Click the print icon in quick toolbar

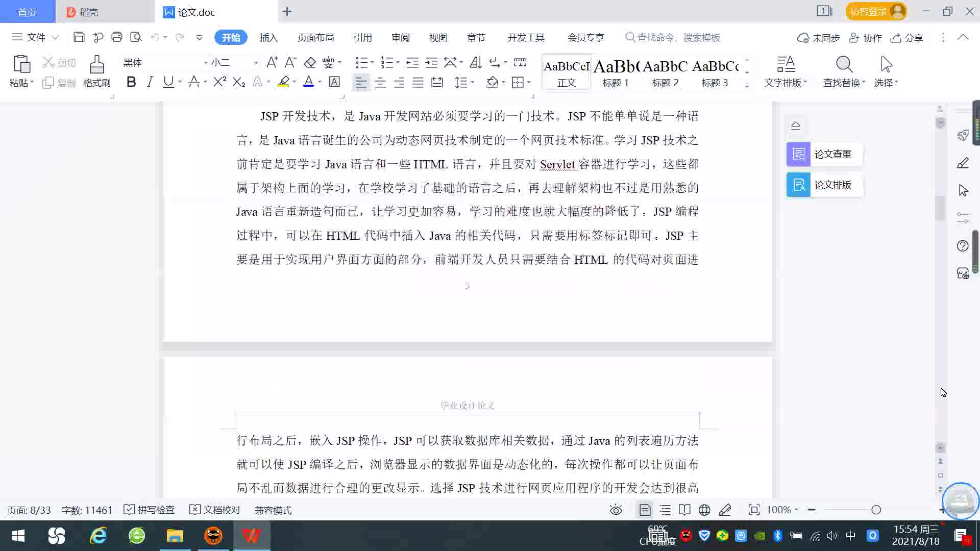(117, 37)
